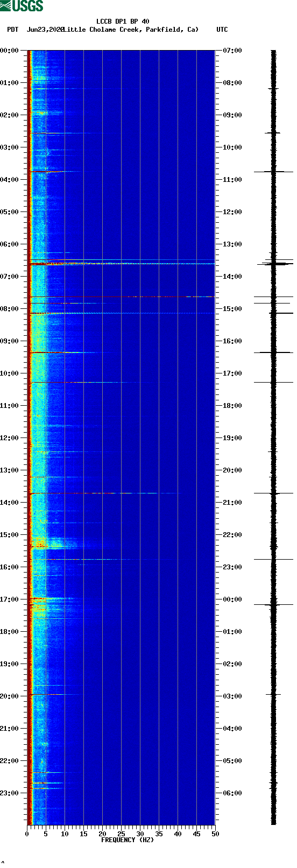The height and width of the screenshot is (868, 297).
Task: Click the 19:00 PDT time label on left axis
Action: pos(10,664)
